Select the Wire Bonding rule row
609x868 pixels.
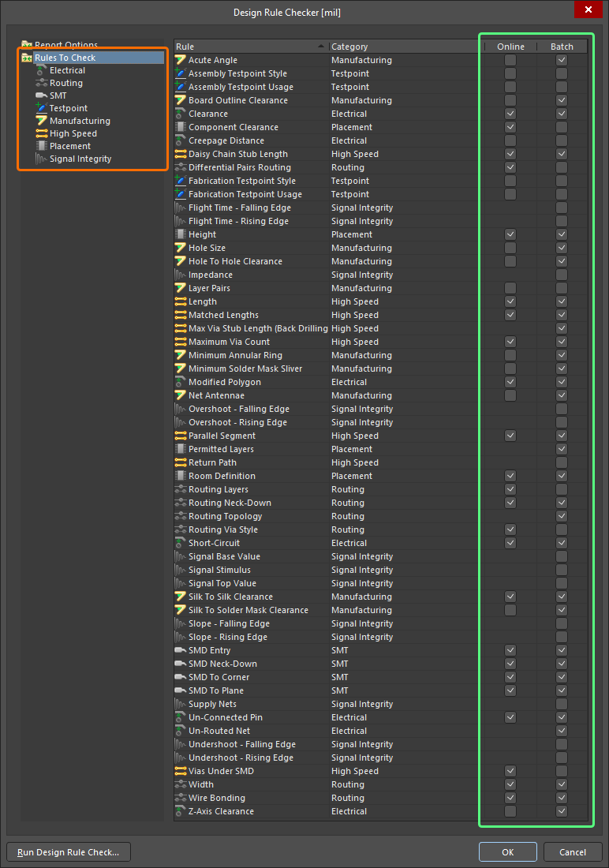(x=381, y=798)
